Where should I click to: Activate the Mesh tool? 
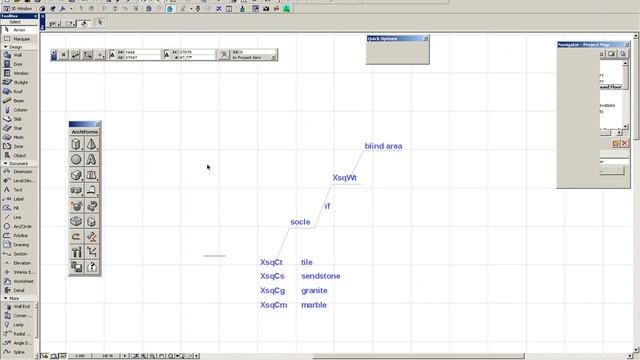click(18, 137)
